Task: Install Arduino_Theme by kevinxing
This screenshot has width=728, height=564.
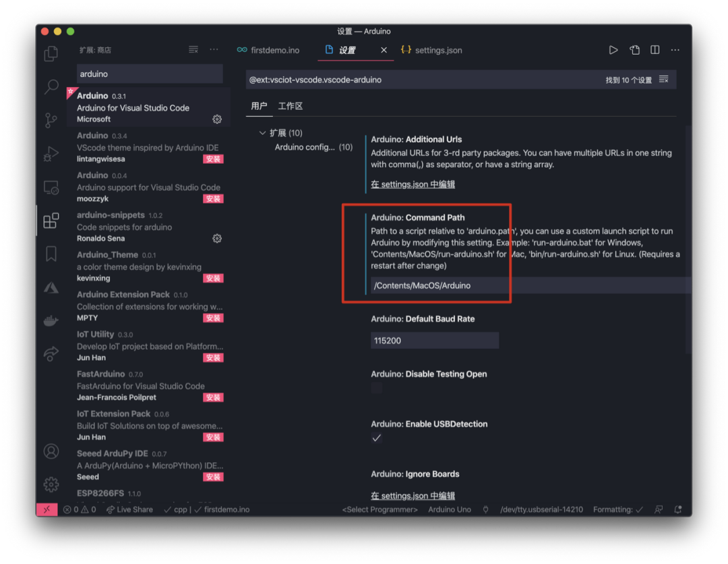Action: point(213,278)
